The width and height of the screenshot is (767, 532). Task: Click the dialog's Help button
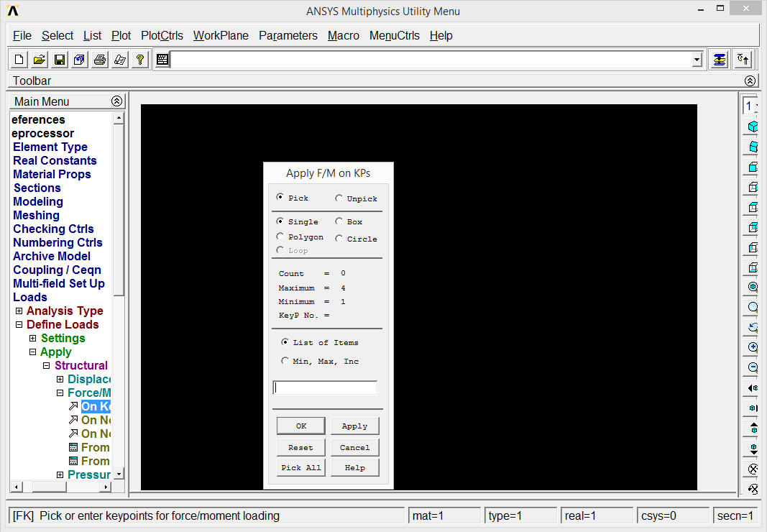pyautogui.click(x=354, y=467)
